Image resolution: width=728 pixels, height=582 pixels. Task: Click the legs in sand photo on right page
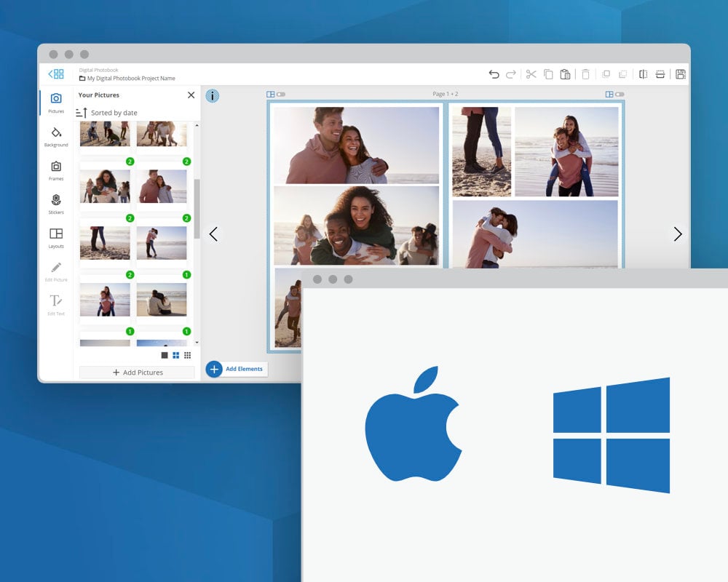coord(481,152)
